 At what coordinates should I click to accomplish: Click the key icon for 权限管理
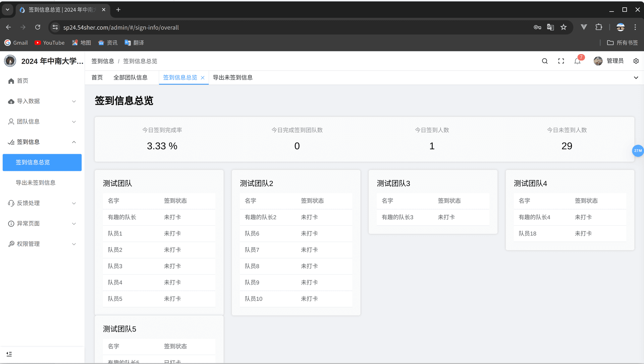11,244
